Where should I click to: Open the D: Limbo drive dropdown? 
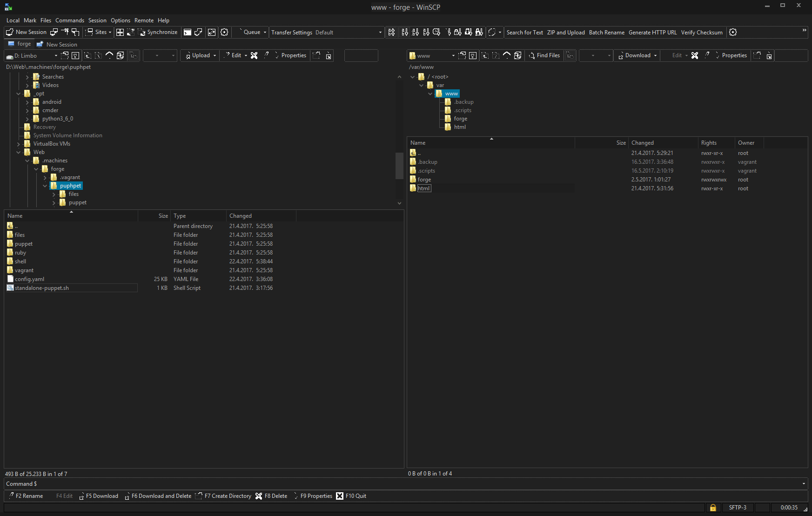(56, 56)
